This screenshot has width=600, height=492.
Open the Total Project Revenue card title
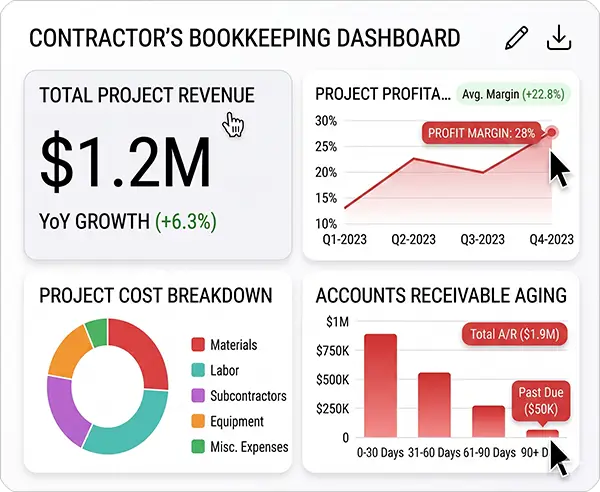pos(147,95)
